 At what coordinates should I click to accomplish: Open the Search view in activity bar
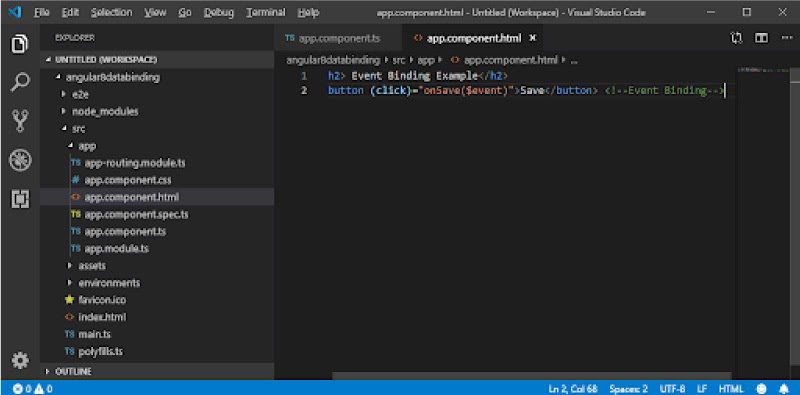pyautogui.click(x=20, y=82)
